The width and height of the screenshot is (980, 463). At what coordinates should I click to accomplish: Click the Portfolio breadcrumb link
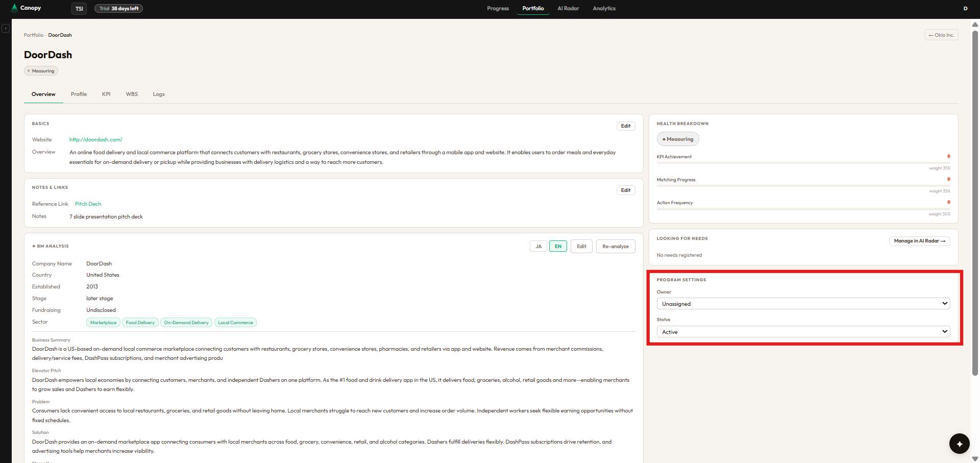coord(34,35)
